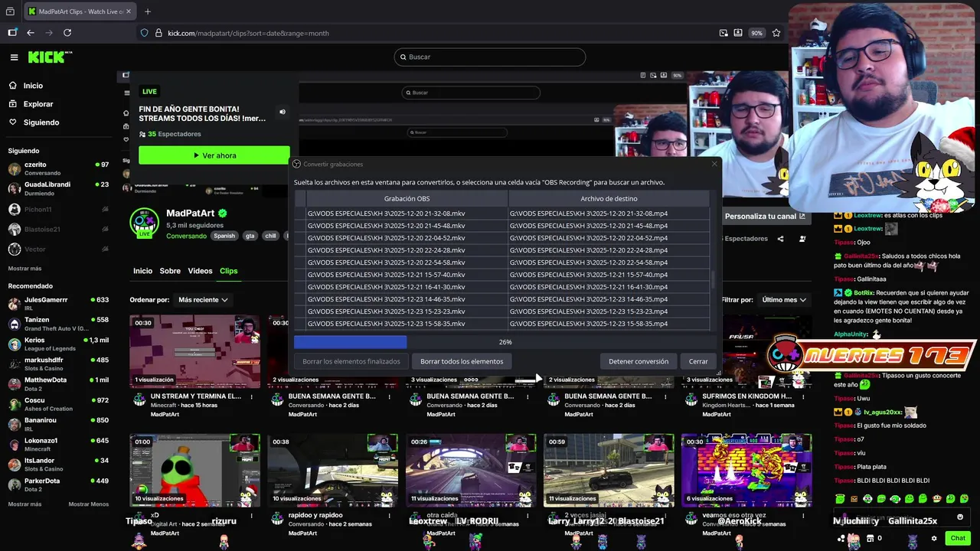Click the share channel icon
This screenshot has width=980, height=551.
click(780, 239)
